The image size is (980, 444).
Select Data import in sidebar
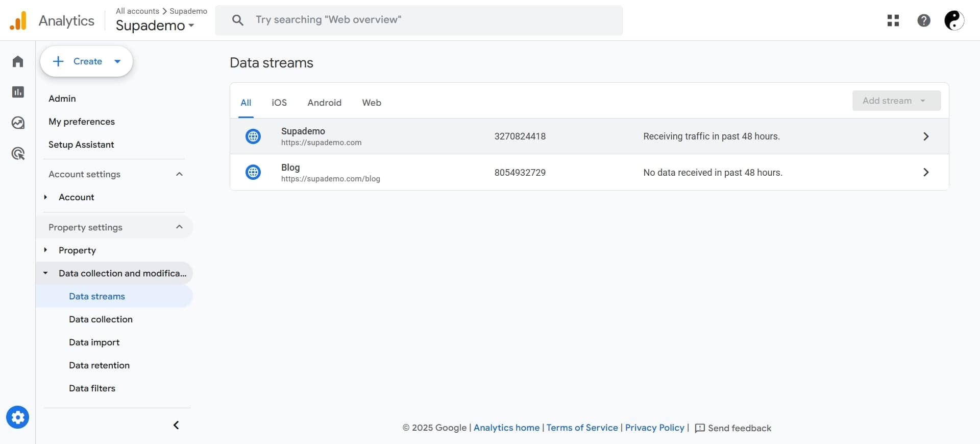tap(94, 342)
